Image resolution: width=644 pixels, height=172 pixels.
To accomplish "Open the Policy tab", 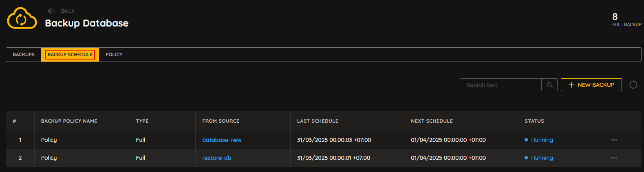I will coord(114,55).
